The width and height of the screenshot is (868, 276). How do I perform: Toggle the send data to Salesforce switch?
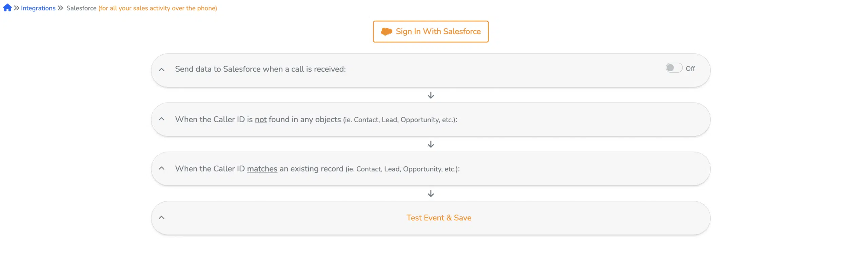pos(674,68)
